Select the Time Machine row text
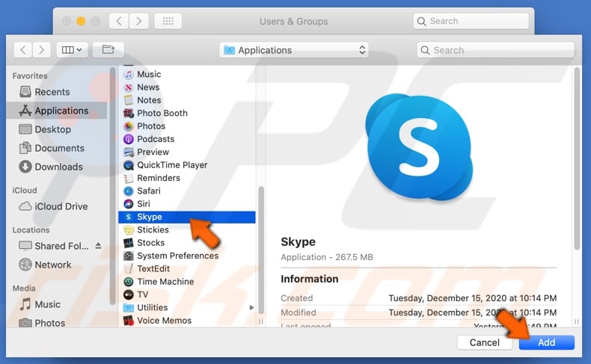 click(165, 282)
